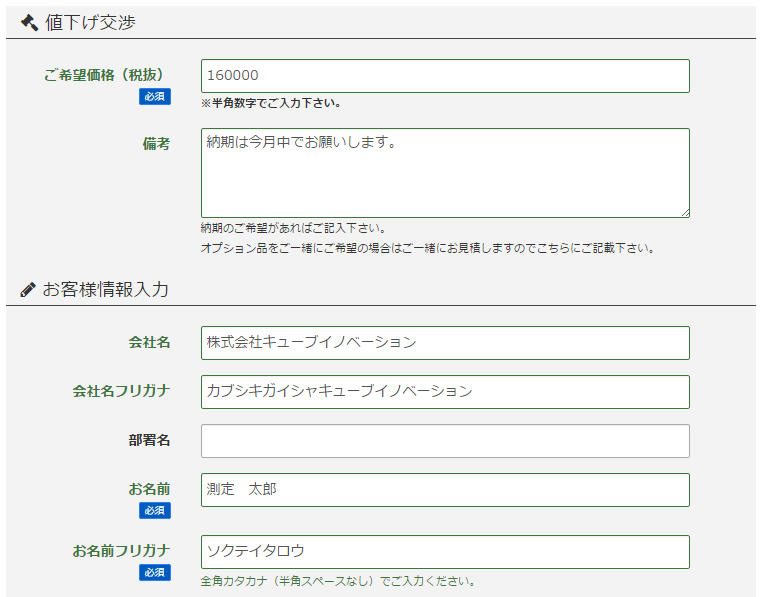
Task: Click the 会社名フリガナ label
Action: click(x=121, y=391)
